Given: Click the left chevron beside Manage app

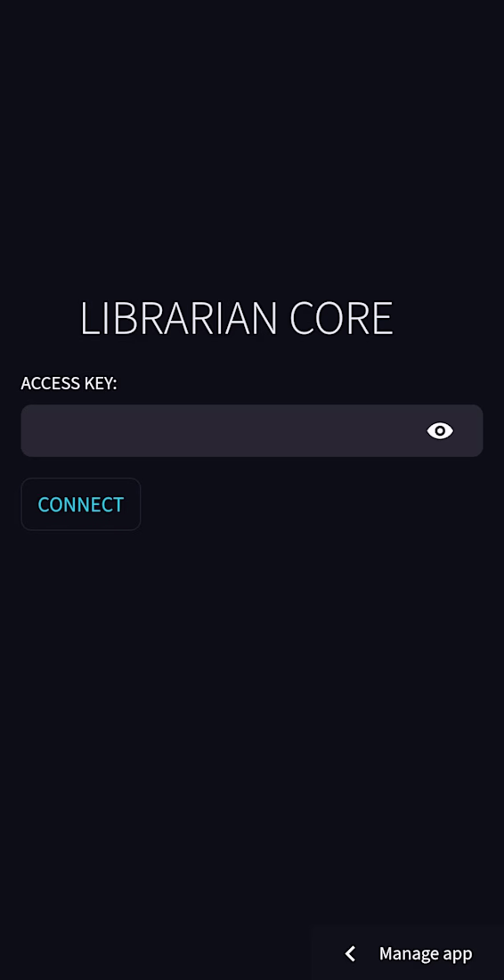Looking at the screenshot, I should coord(350,953).
